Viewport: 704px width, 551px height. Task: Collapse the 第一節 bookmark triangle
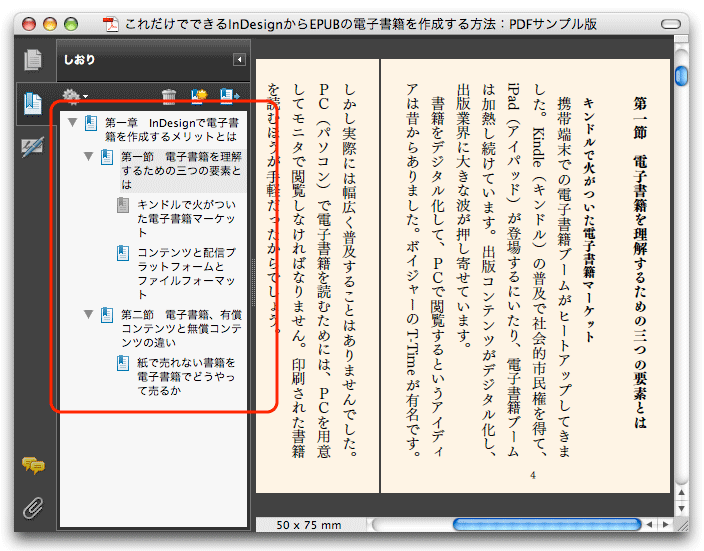pos(88,156)
